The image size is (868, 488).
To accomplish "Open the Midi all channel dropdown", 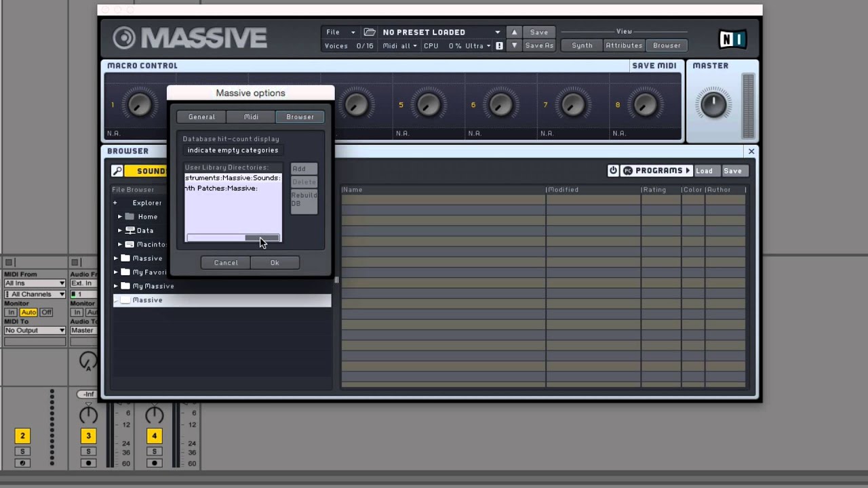I will click(400, 45).
